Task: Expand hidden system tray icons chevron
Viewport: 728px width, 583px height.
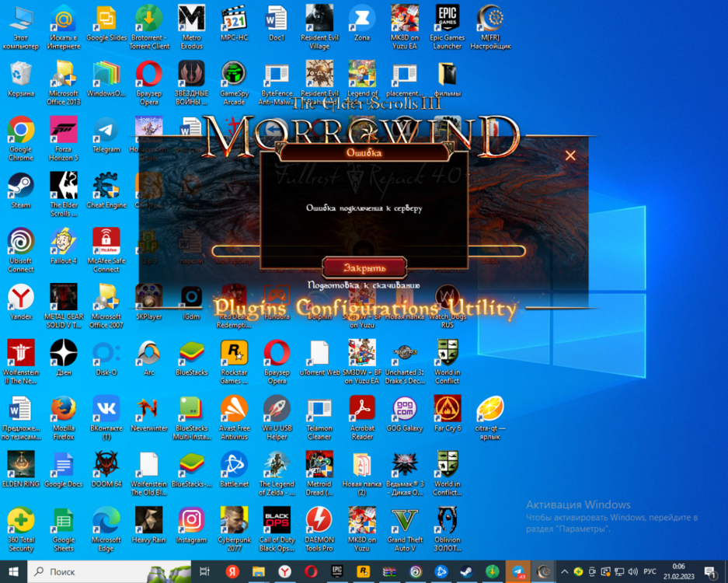Action: (x=565, y=572)
